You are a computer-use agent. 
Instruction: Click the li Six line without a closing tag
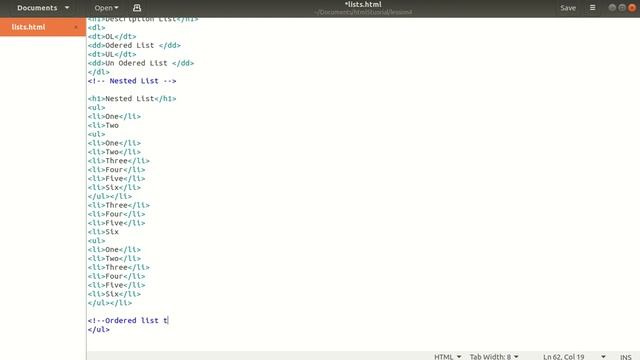(x=103, y=232)
